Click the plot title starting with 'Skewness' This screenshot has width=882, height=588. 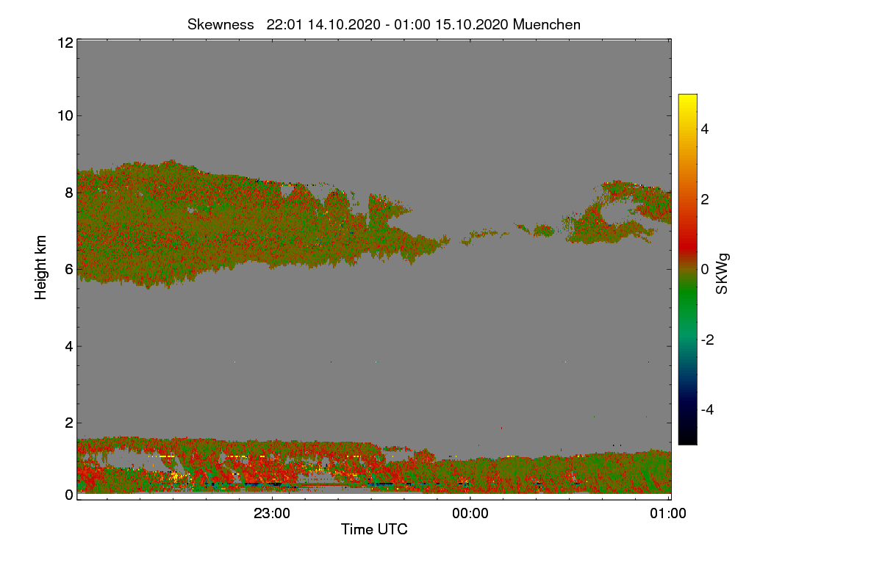tap(384, 24)
